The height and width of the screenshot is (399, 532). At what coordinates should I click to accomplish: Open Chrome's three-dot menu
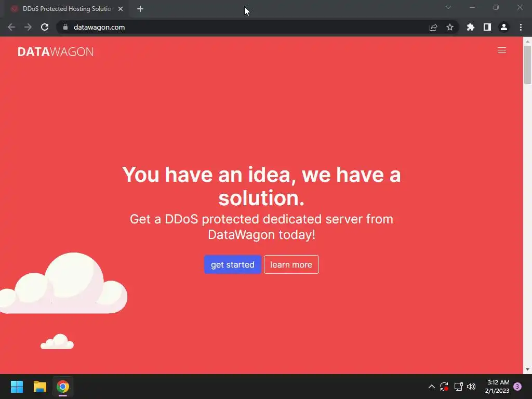pyautogui.click(x=521, y=27)
